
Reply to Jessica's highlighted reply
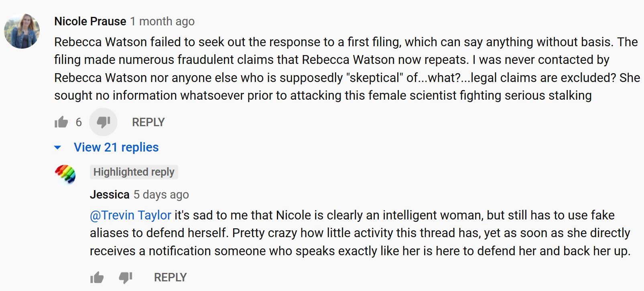tap(170, 277)
